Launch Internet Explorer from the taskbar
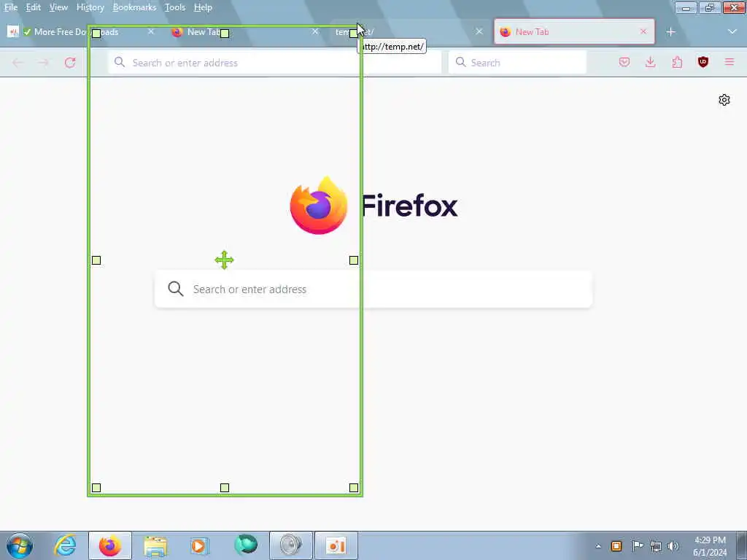The image size is (747, 560). (x=65, y=545)
